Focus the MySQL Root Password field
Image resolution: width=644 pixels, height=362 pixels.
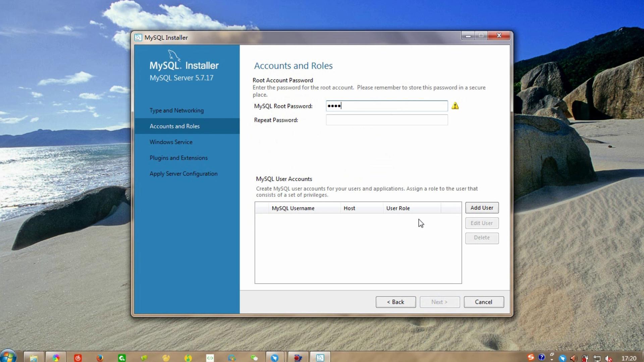pyautogui.click(x=387, y=106)
